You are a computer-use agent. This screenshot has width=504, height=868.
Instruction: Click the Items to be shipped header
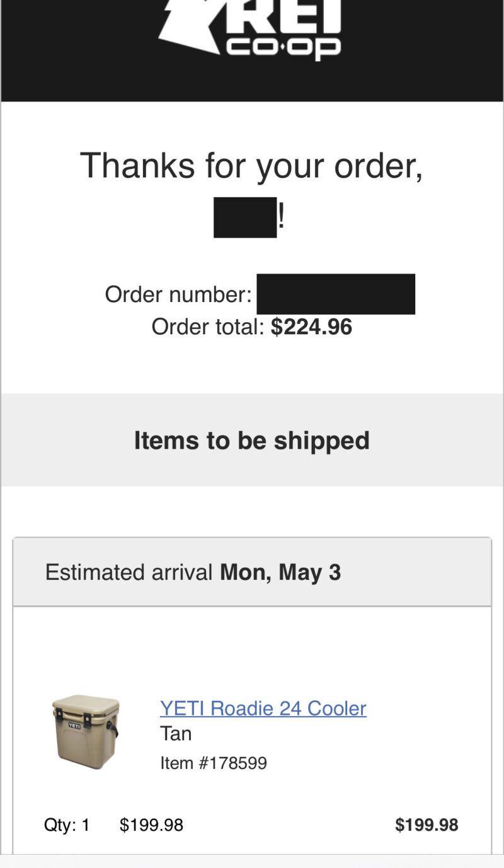252,440
